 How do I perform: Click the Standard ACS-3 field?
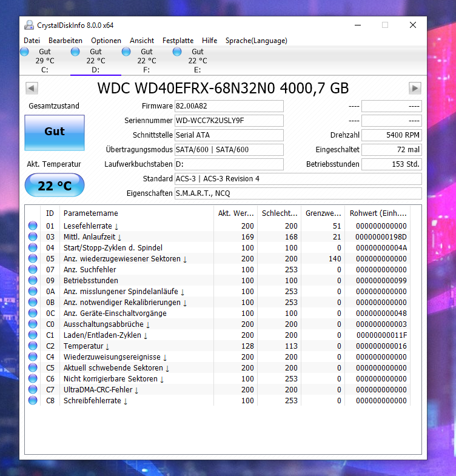298,179
